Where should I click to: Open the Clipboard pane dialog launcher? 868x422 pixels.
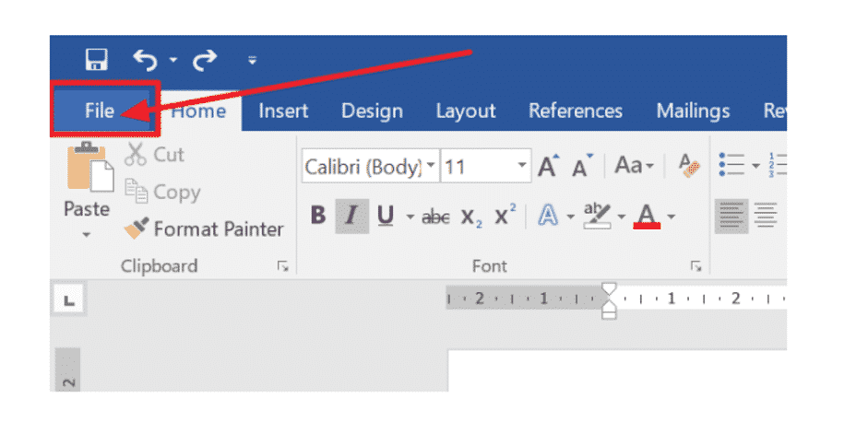coord(283,266)
